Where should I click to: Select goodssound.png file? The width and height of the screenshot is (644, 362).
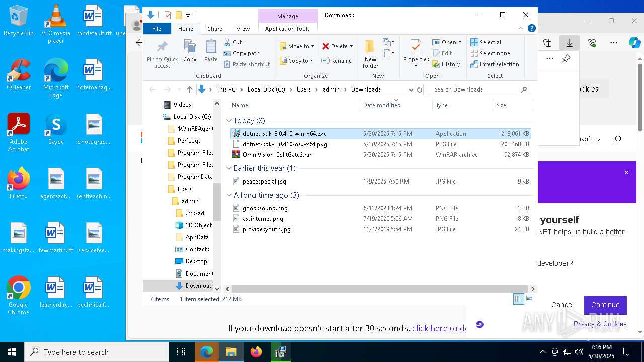point(380,208)
